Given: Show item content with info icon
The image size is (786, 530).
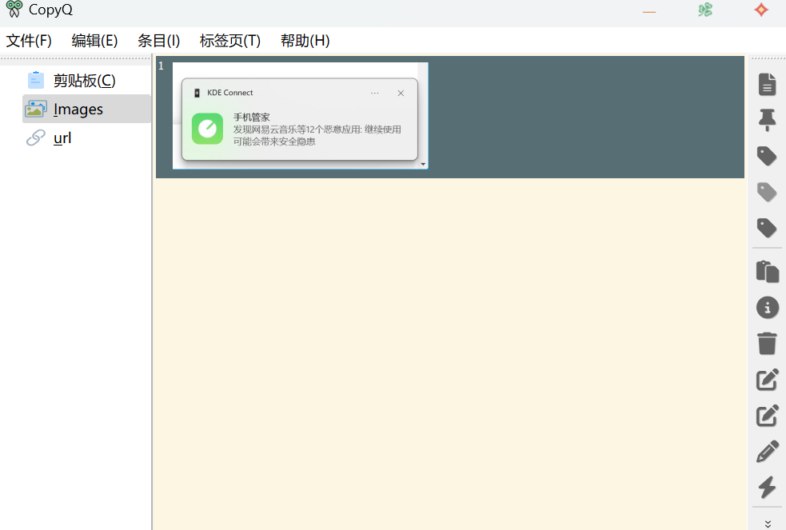Looking at the screenshot, I should click(767, 307).
